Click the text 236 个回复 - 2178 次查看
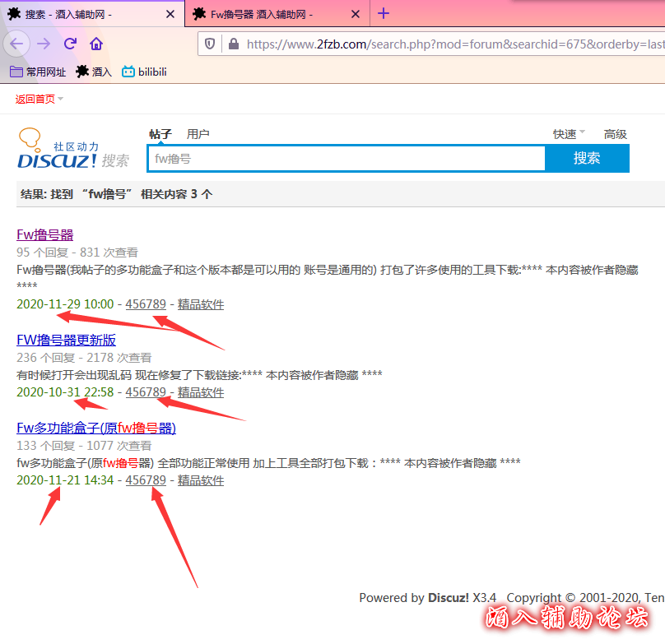The height and width of the screenshot is (644, 665). [84, 358]
